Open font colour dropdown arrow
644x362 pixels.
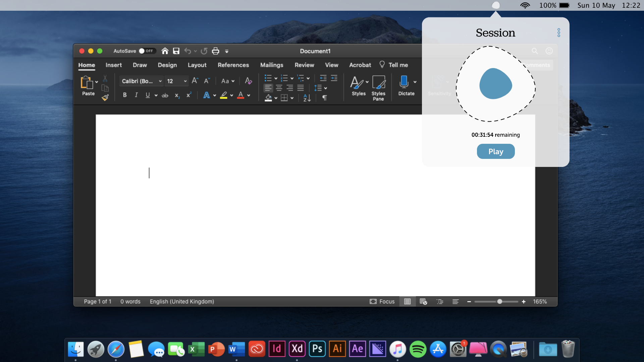(x=249, y=96)
